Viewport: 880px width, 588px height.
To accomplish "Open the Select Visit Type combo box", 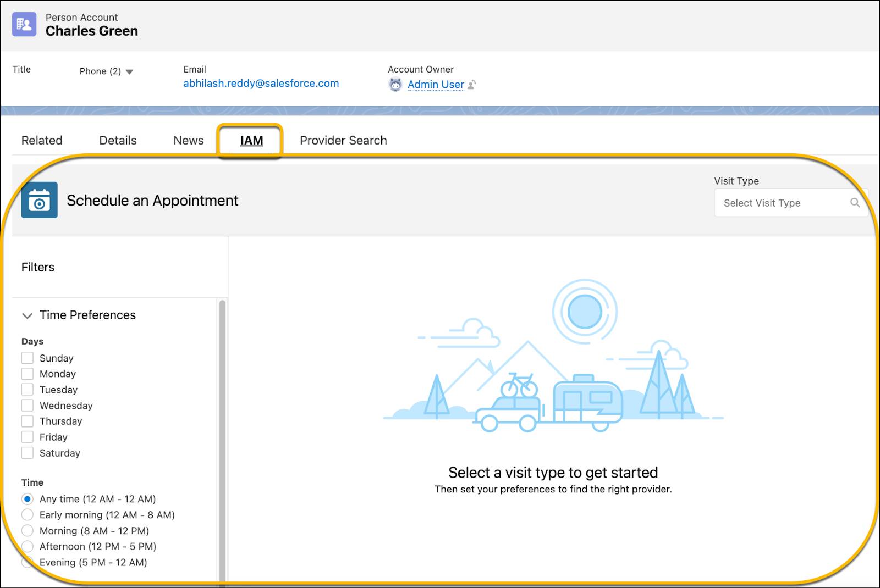I will click(781, 203).
